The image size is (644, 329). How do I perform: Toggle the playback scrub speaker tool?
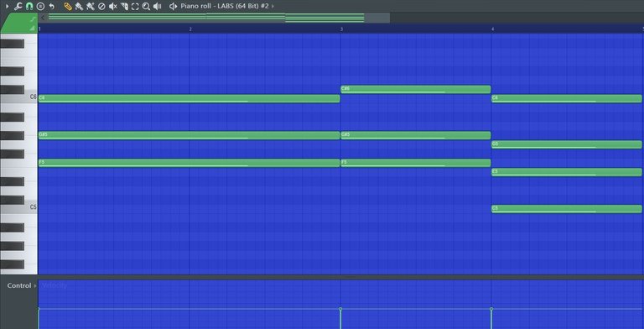click(x=158, y=6)
